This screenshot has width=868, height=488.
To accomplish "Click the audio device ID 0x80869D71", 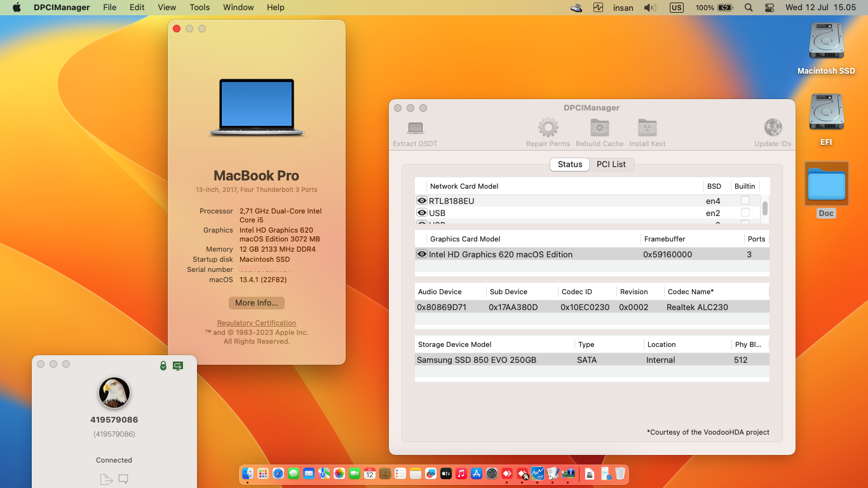I will tap(442, 307).
